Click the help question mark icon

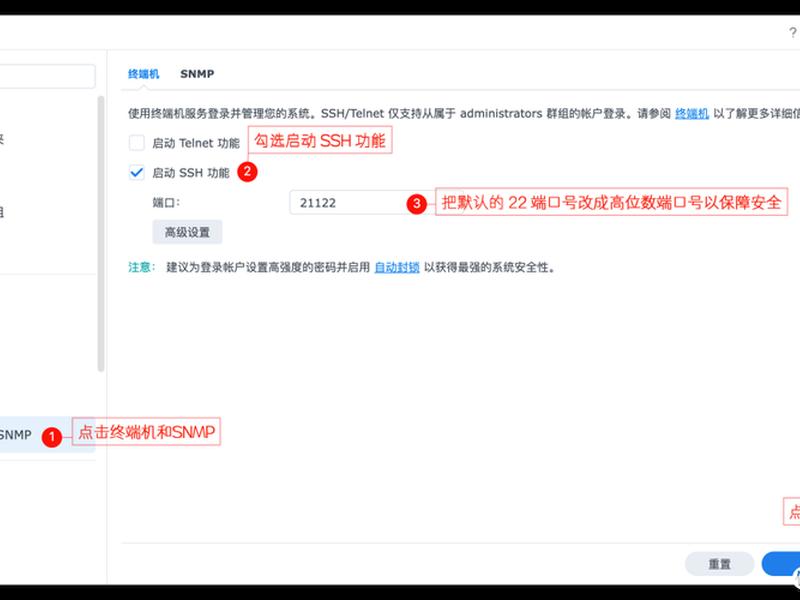pos(792,33)
